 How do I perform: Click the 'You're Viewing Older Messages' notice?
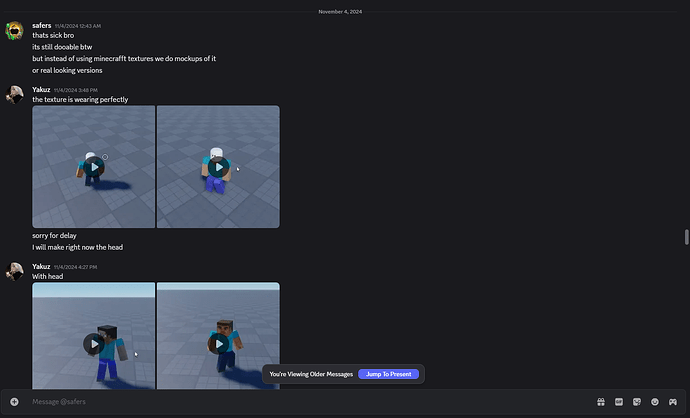tap(311, 374)
